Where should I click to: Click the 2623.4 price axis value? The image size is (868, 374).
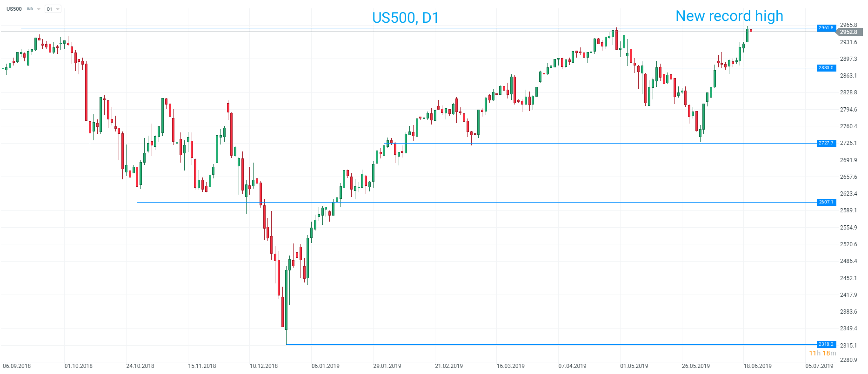click(848, 194)
